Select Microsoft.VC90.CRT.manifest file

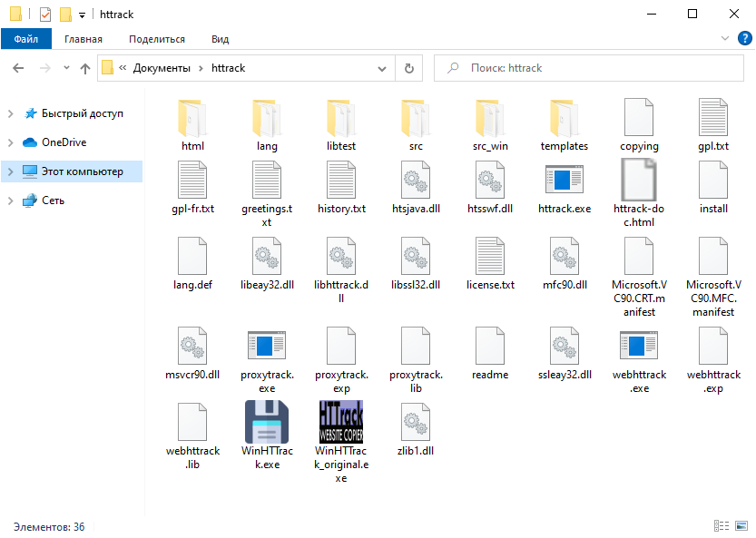pos(639,278)
